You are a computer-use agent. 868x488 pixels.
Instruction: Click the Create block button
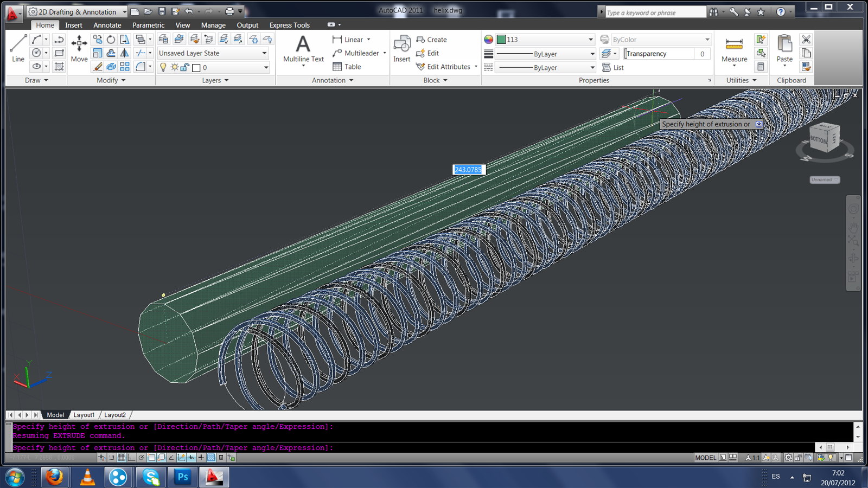point(432,40)
